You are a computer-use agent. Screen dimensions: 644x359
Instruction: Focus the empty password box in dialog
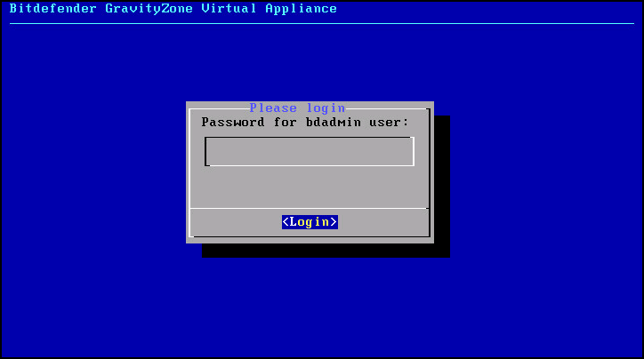[x=310, y=151]
